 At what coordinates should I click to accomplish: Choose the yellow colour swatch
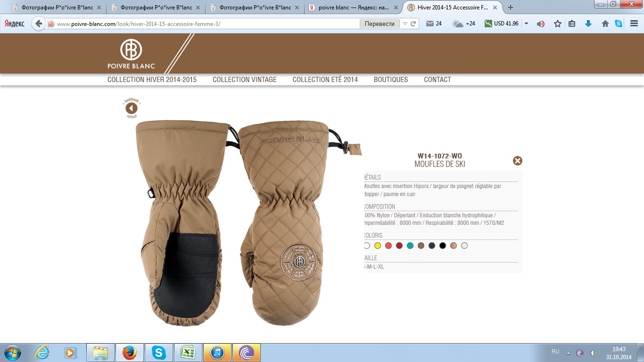378,246
